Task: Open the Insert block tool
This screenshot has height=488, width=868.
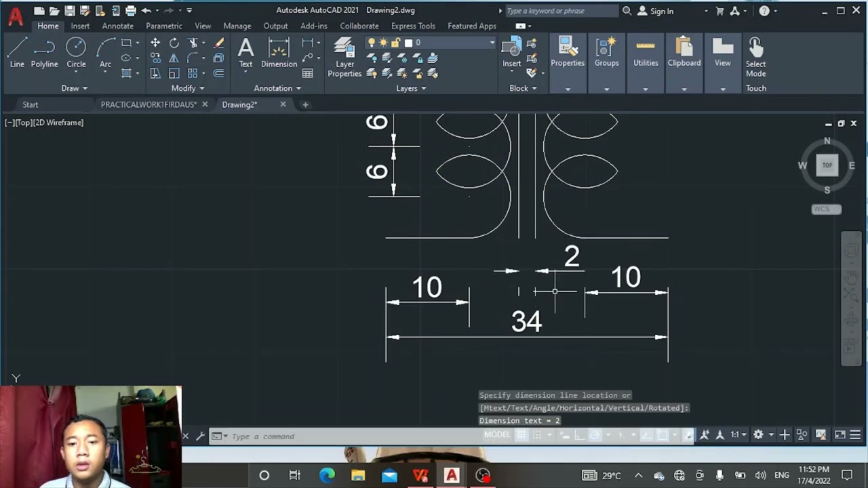Action: [512, 53]
